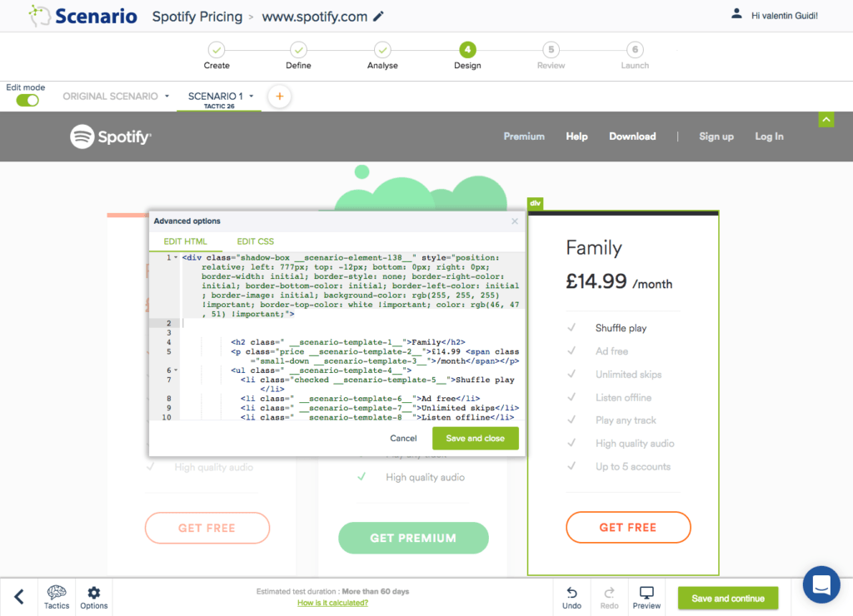Image resolution: width=853 pixels, height=616 pixels.
Task: Open Preview mode
Action: click(646, 598)
